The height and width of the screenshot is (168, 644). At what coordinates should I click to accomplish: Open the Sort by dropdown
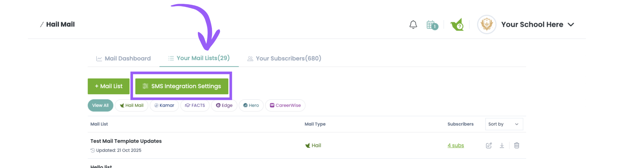(x=504, y=124)
